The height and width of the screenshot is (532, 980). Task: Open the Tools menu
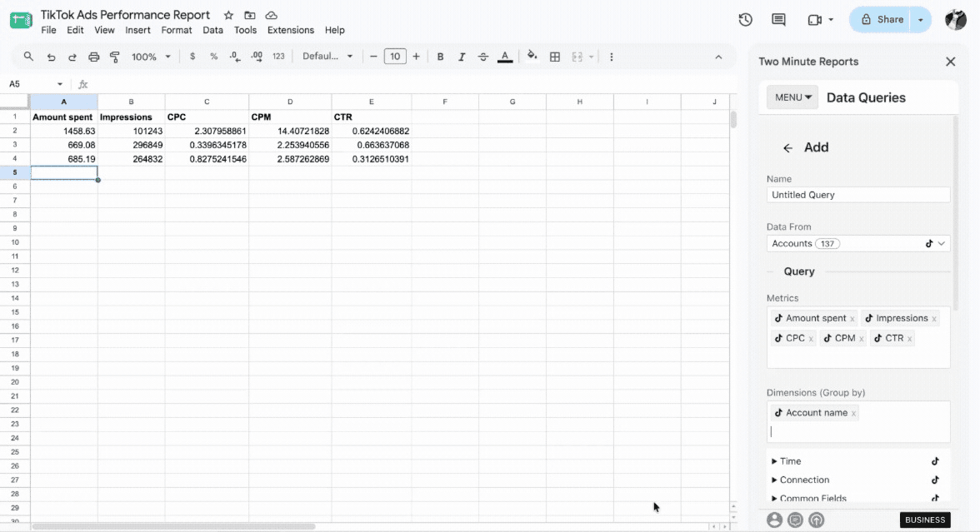[245, 30]
